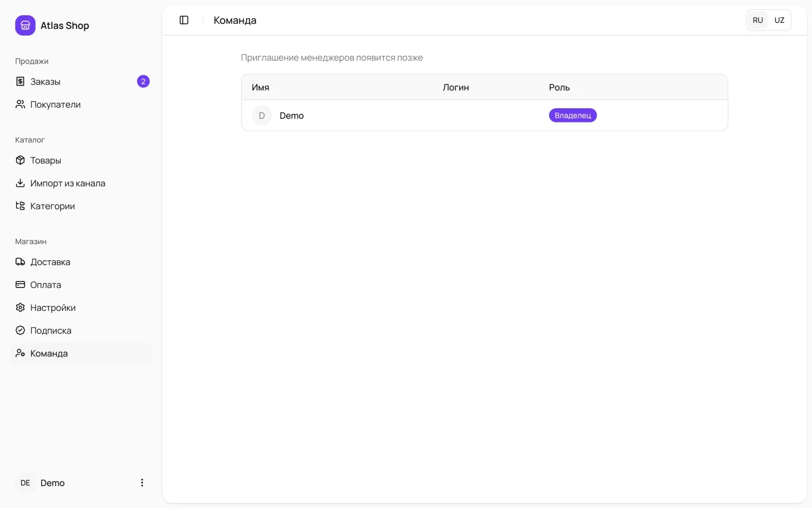Click the Atlas Shop title text

65,25
